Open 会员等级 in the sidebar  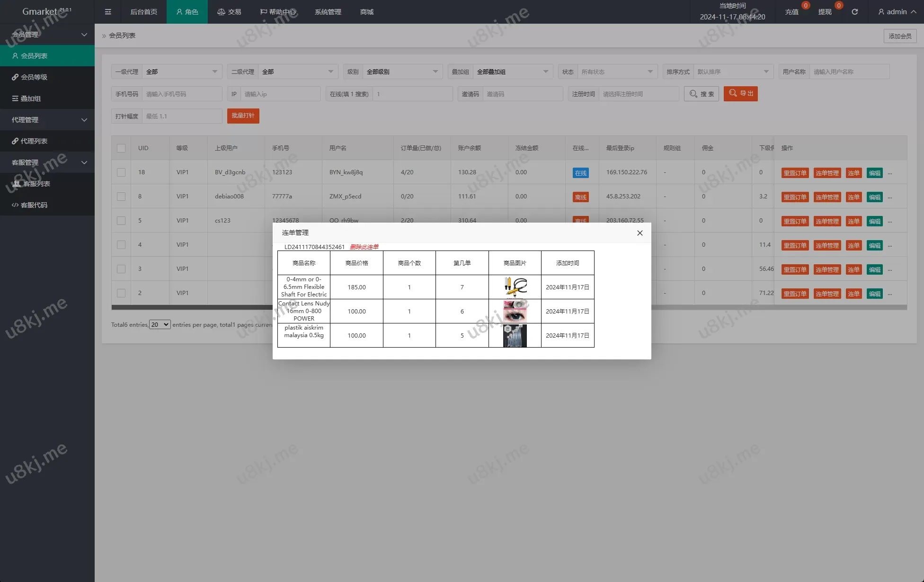click(x=34, y=77)
